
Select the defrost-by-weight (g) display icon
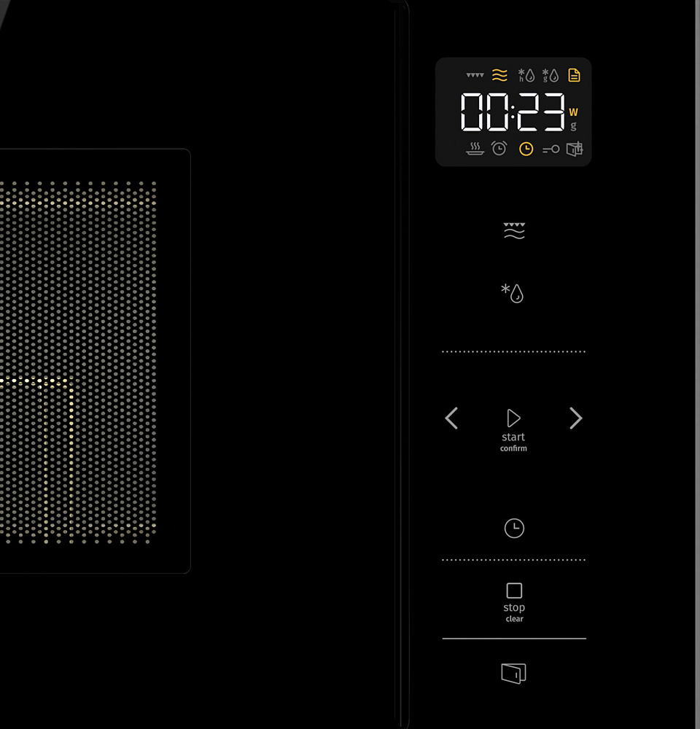click(550, 75)
